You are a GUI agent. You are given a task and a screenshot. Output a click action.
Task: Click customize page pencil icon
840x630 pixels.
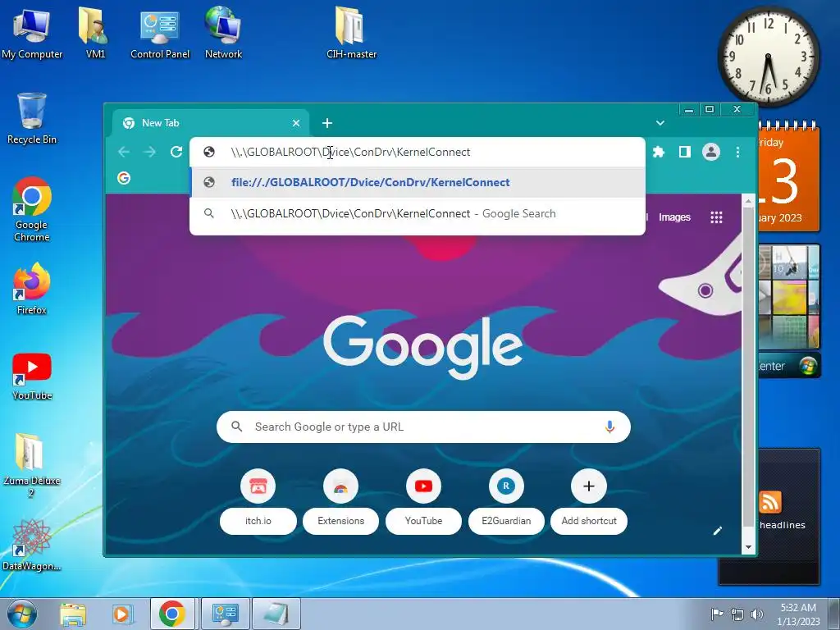717,531
